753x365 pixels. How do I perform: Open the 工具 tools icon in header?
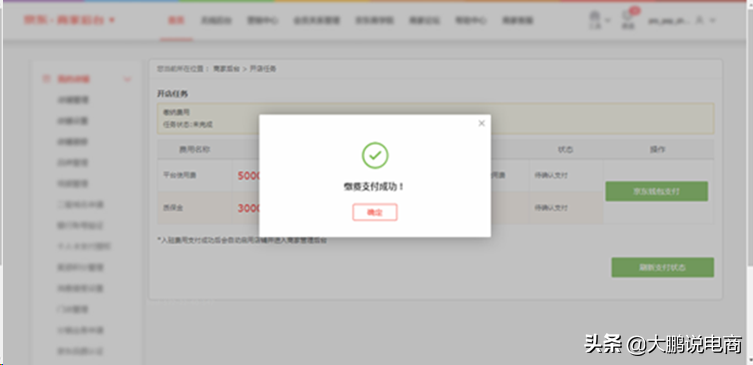(595, 20)
